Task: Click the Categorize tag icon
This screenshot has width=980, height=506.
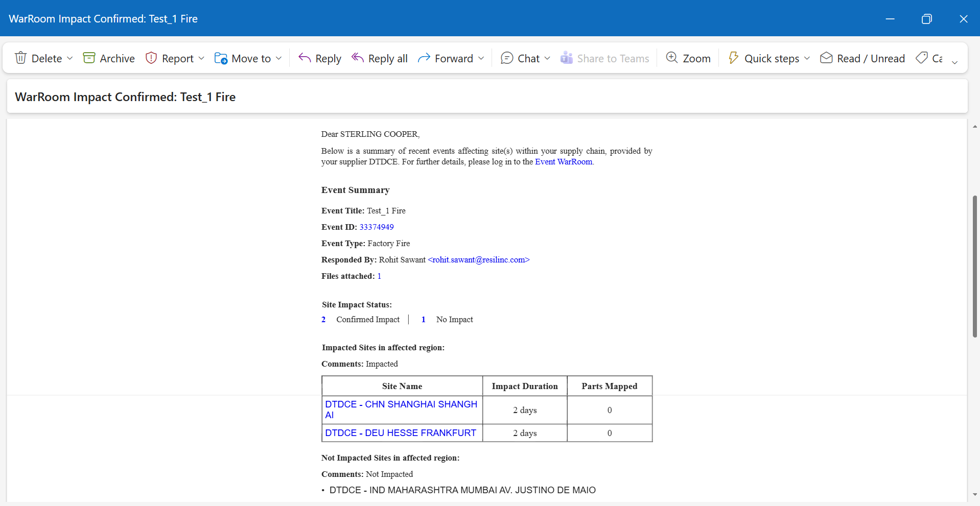Action: [x=922, y=58]
